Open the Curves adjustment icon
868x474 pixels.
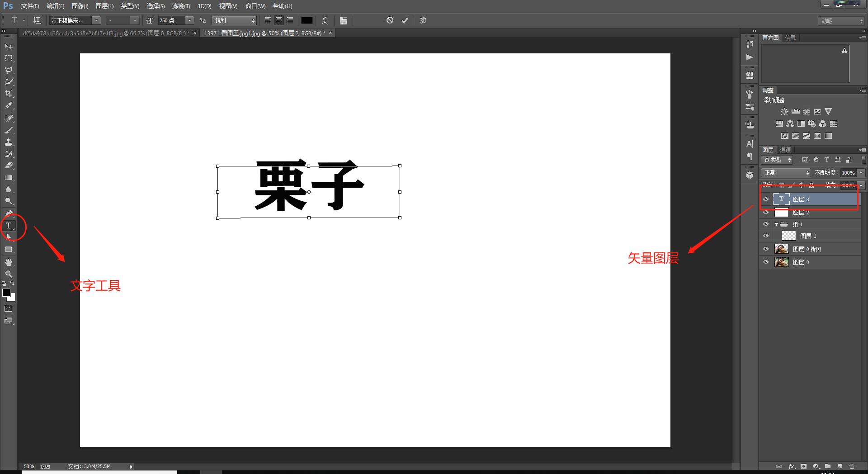(x=807, y=111)
